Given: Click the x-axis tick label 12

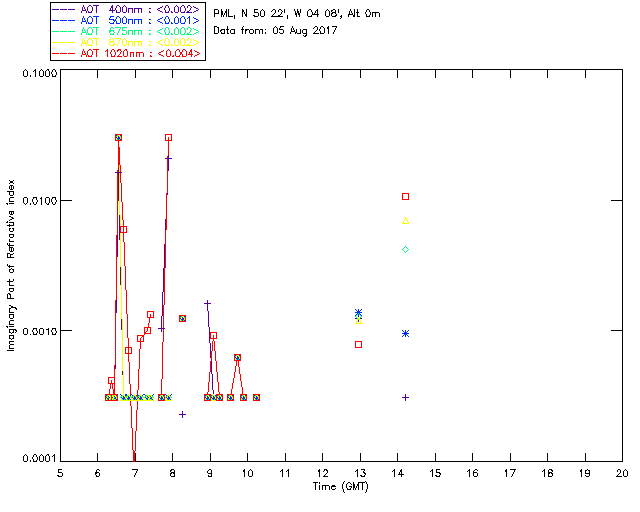Looking at the screenshot, I should click(x=322, y=473).
